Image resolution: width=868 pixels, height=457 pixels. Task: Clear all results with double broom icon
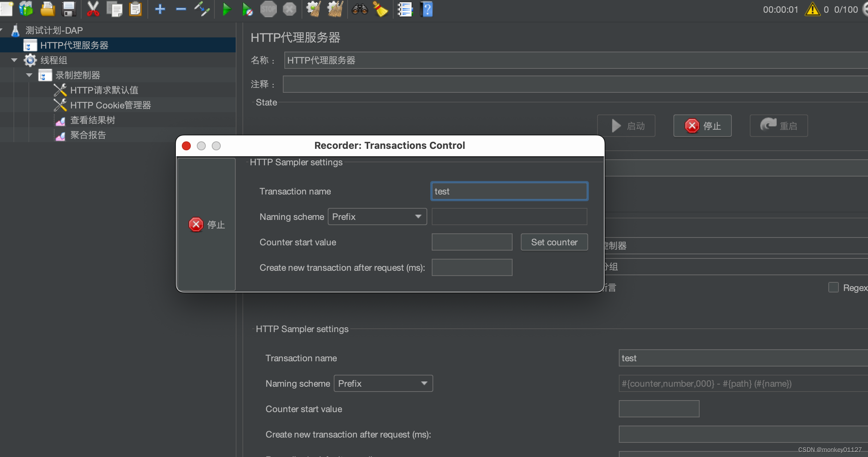[x=335, y=9]
